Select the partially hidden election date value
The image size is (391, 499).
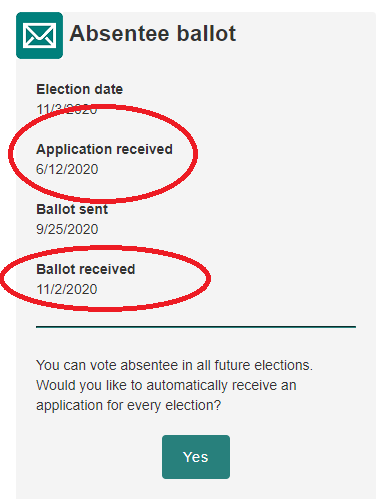tap(67, 109)
